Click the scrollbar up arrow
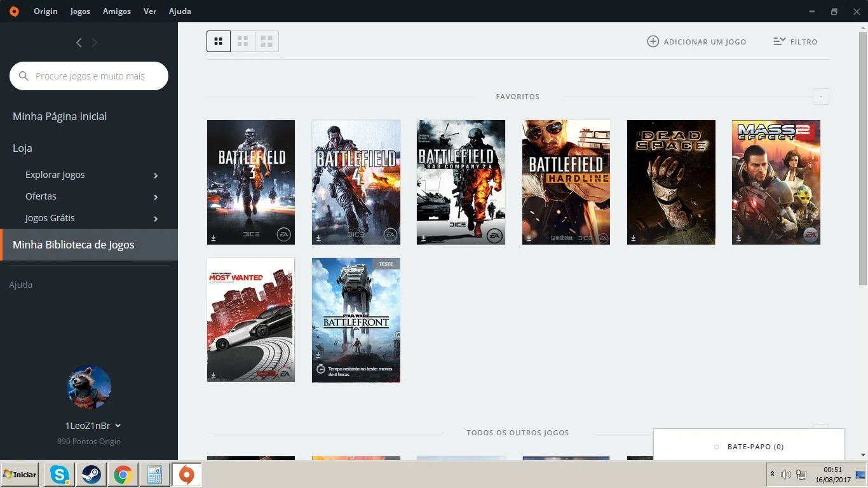Image resolution: width=868 pixels, height=488 pixels. [x=863, y=27]
